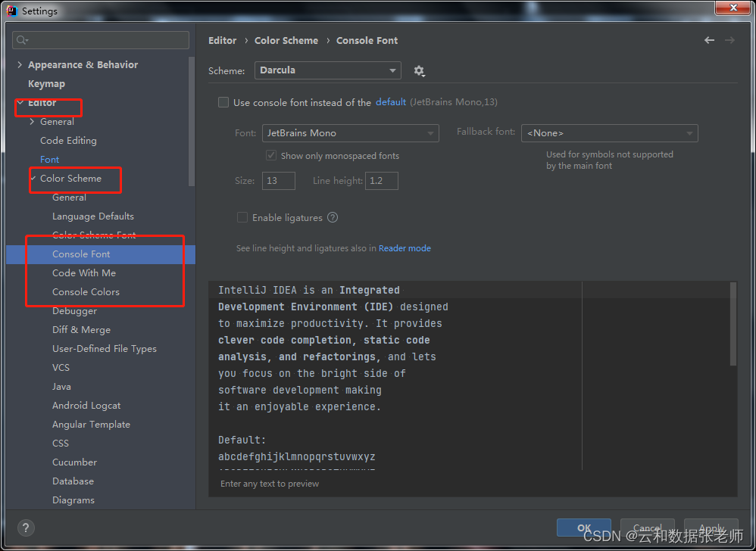Select Keymap in settings tree

point(46,84)
